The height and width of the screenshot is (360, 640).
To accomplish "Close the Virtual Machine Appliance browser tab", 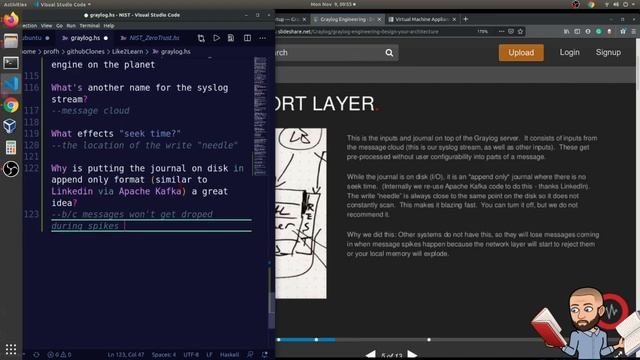I will point(454,20).
